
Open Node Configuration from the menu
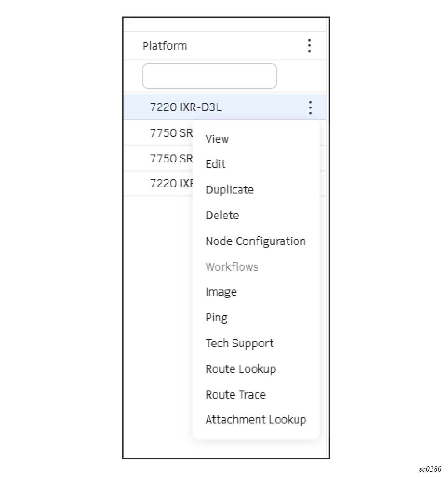[255, 241]
